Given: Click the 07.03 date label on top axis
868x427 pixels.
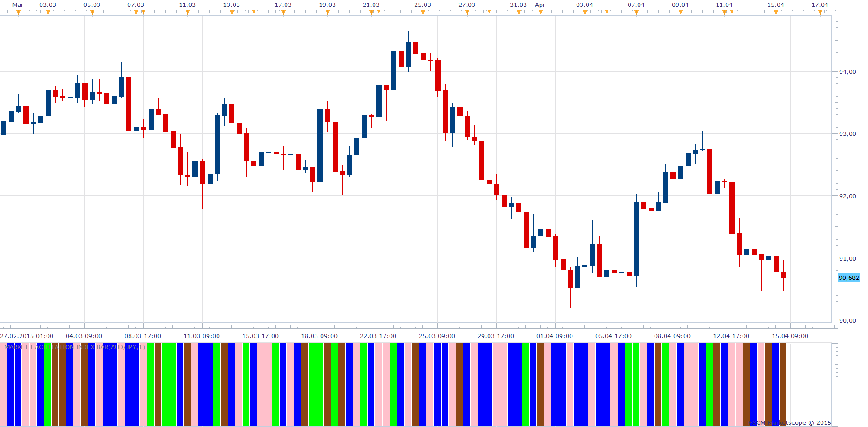Looking at the screenshot, I should (x=136, y=5).
